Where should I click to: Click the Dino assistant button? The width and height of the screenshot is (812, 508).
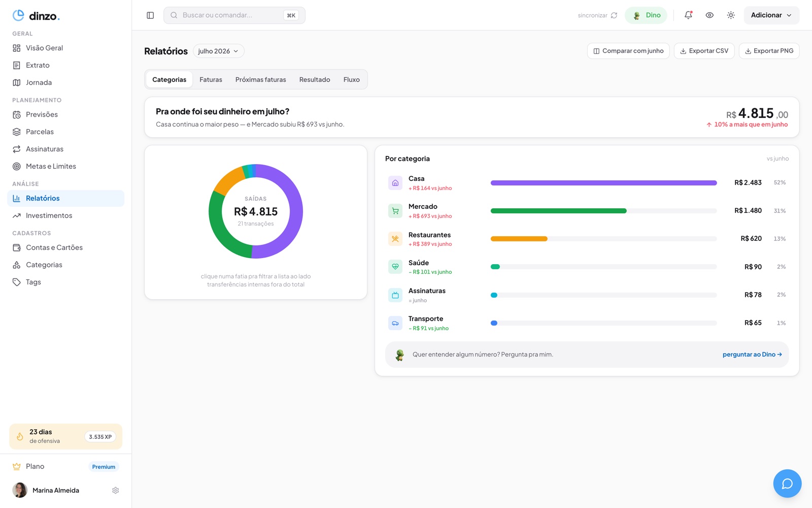click(x=646, y=15)
